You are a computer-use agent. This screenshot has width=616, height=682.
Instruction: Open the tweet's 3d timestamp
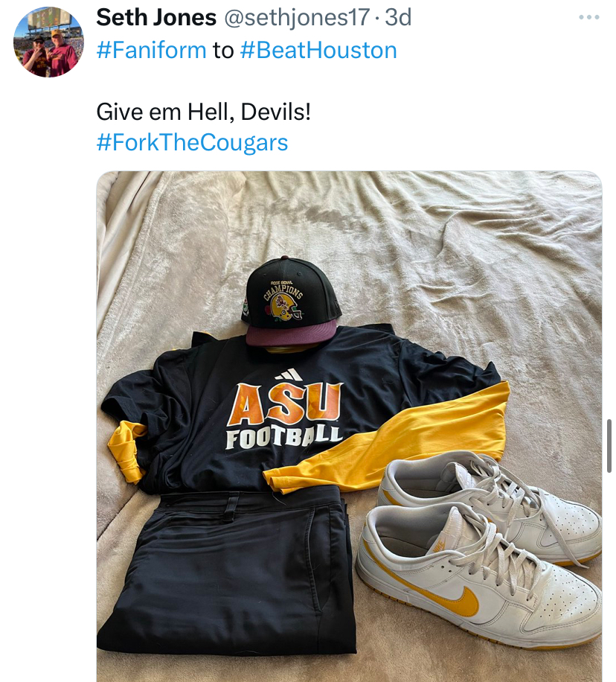[398, 17]
